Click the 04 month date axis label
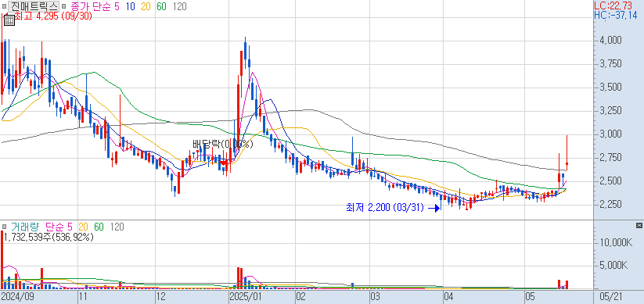This screenshot has height=304, width=644. coord(448,296)
